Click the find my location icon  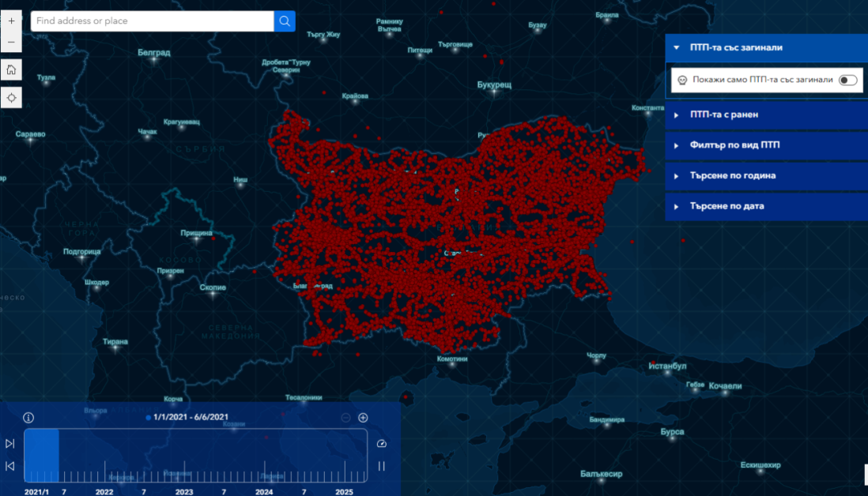click(x=11, y=98)
